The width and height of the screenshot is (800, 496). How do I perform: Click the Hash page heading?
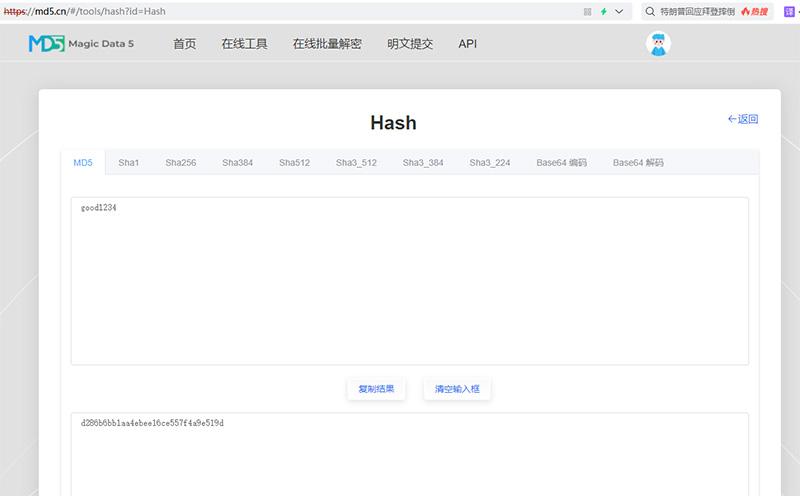(393, 122)
